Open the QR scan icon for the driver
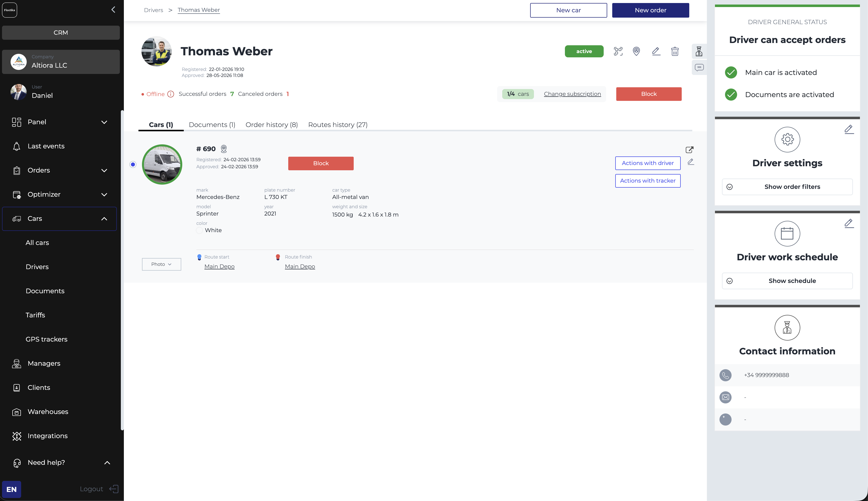The image size is (868, 501). (618, 51)
